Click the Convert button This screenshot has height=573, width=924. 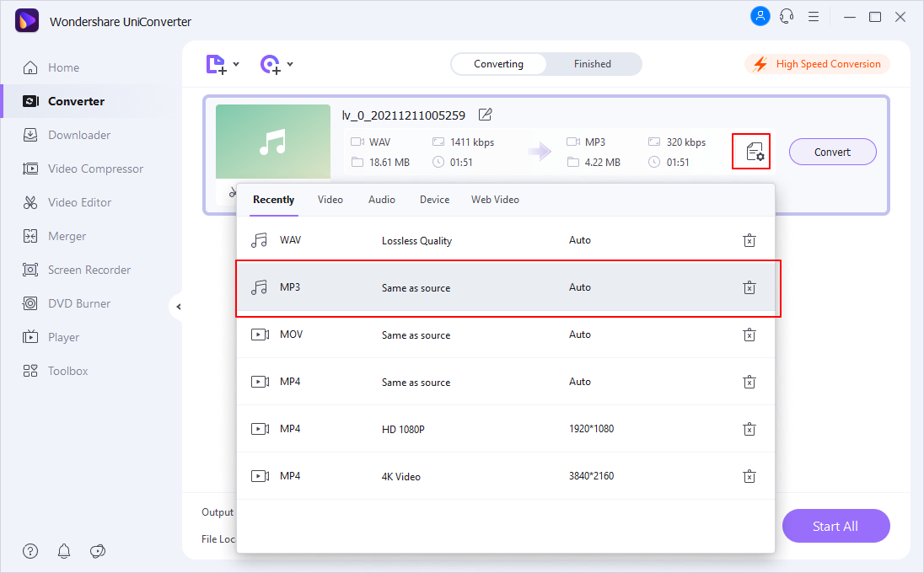coord(833,152)
